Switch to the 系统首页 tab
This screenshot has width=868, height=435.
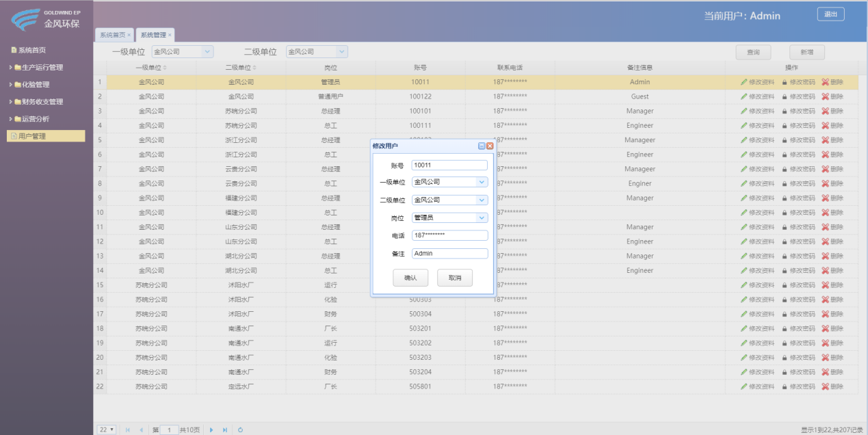(x=113, y=35)
